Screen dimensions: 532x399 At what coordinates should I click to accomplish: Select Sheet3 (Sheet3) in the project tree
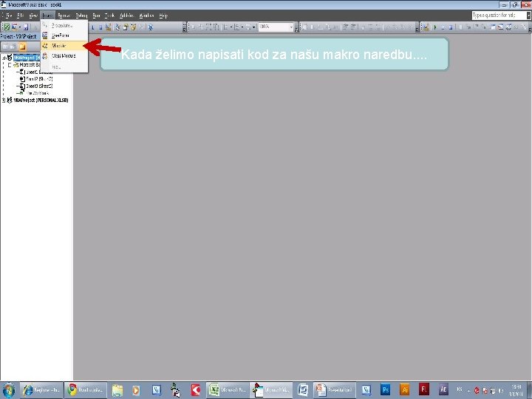pyautogui.click(x=36, y=86)
